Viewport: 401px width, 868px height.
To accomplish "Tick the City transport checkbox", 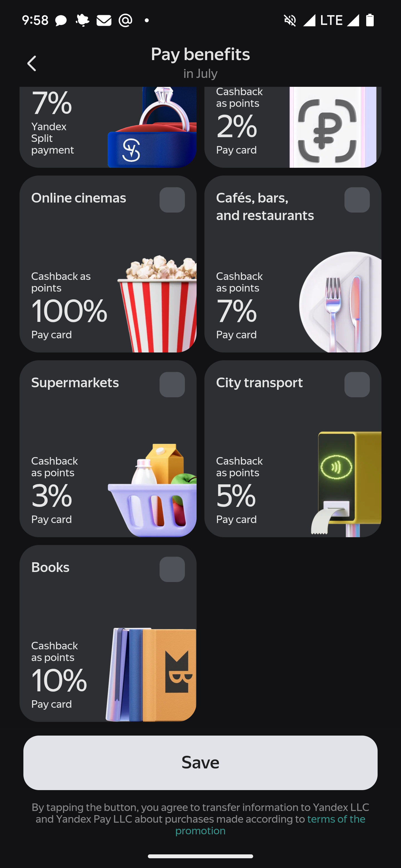I will (357, 384).
